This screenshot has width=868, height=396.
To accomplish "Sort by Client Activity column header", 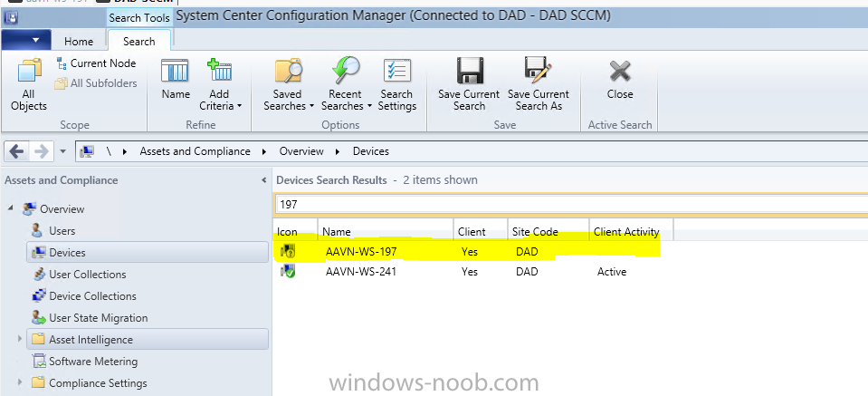I will tap(631, 231).
